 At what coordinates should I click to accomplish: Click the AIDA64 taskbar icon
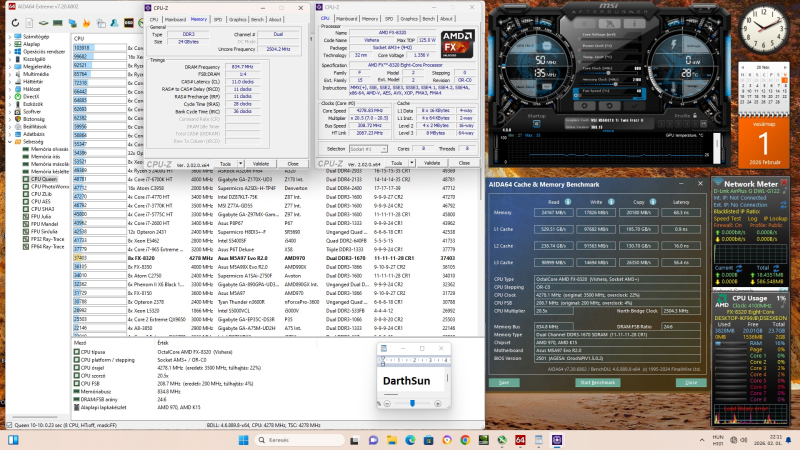click(x=520, y=440)
